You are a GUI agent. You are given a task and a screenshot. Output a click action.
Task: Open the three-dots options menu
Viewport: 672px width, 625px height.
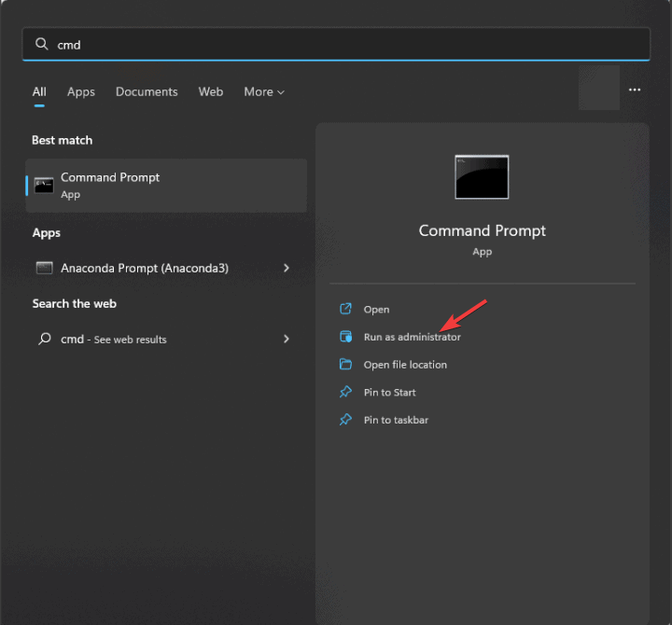(x=635, y=90)
